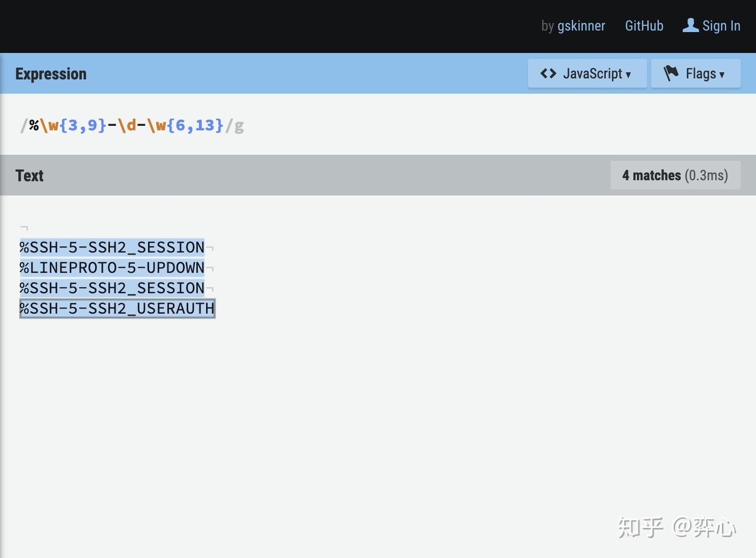Click the code brackets icon beside JavaScript
756x558 pixels.
548,74
